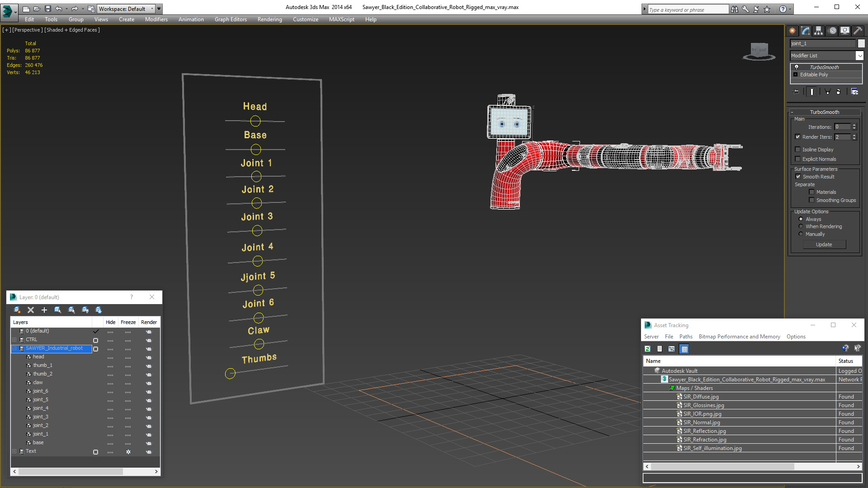Open the Quick Access Toolbar customize arrow
This screenshot has height=488, width=868.
(159, 9)
